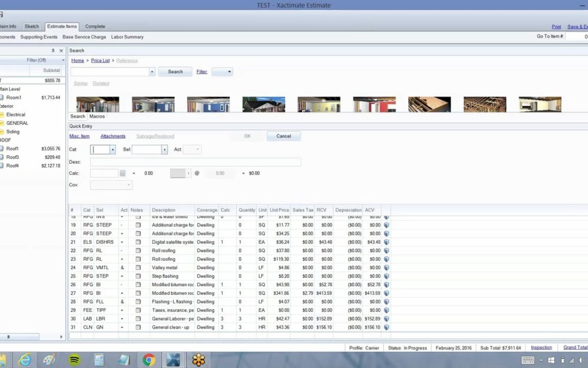
Task: Click the blue row icon for item 23
Action: tap(386, 259)
